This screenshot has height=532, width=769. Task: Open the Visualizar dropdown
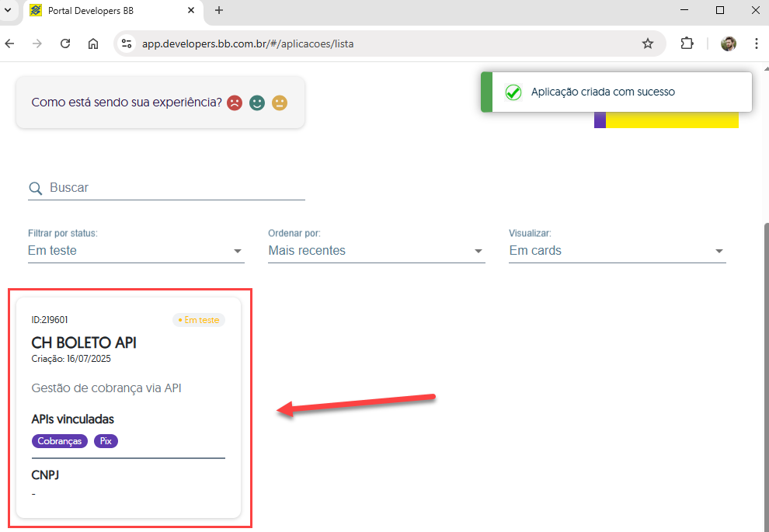coord(617,251)
